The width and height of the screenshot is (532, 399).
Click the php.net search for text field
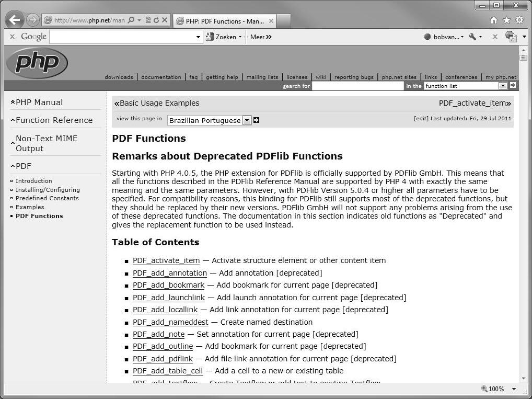pyautogui.click(x=357, y=86)
